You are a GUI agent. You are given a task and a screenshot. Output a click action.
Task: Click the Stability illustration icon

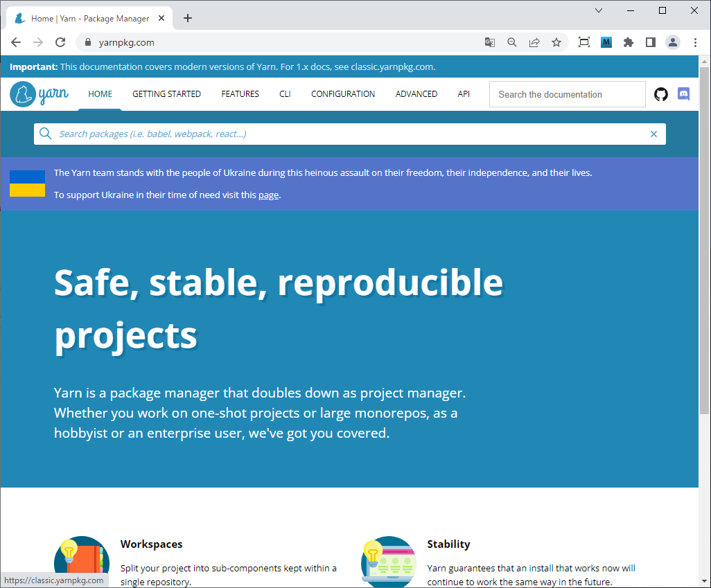click(389, 561)
